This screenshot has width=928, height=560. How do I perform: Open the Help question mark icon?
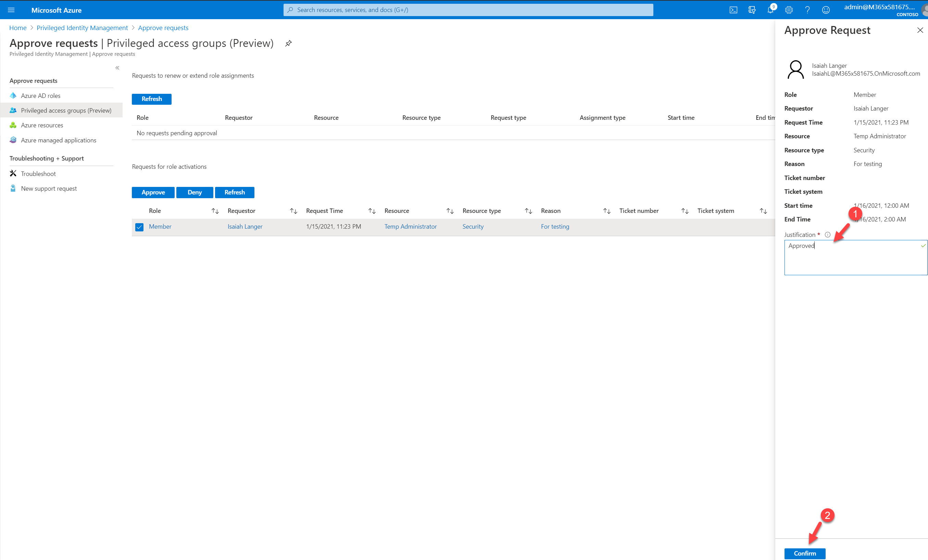807,10
